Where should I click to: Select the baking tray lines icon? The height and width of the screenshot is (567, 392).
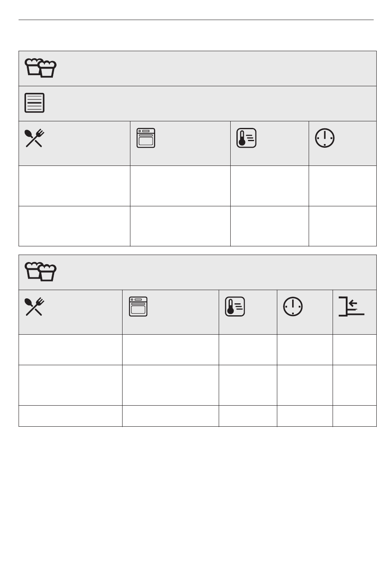[35, 103]
